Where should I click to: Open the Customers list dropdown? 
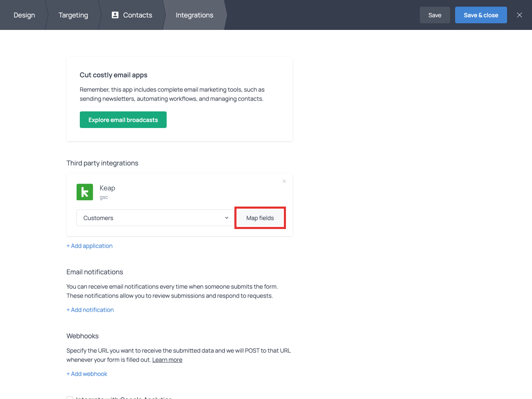[x=154, y=218]
